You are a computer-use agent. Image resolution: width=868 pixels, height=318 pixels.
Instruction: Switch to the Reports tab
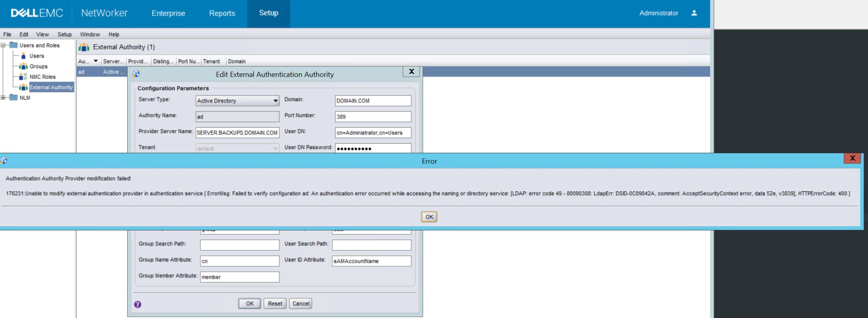pyautogui.click(x=222, y=13)
